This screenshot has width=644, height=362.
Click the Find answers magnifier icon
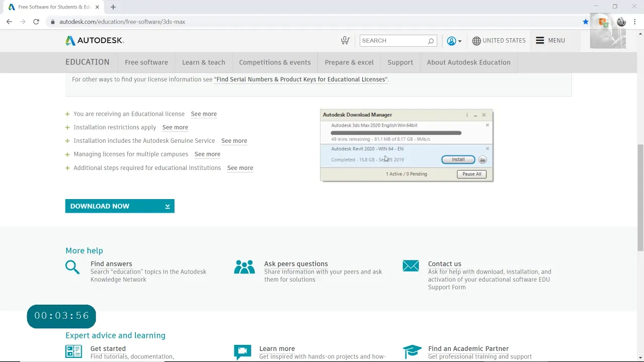[x=72, y=267]
